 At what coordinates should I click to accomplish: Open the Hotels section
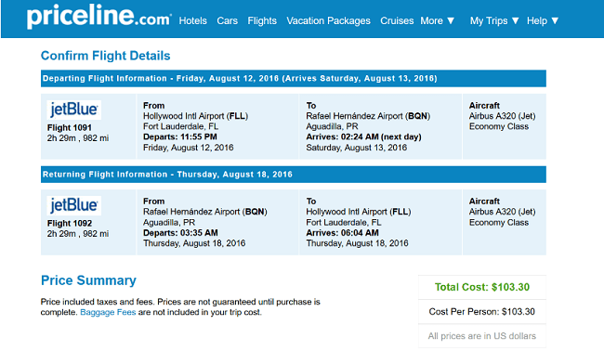click(192, 20)
